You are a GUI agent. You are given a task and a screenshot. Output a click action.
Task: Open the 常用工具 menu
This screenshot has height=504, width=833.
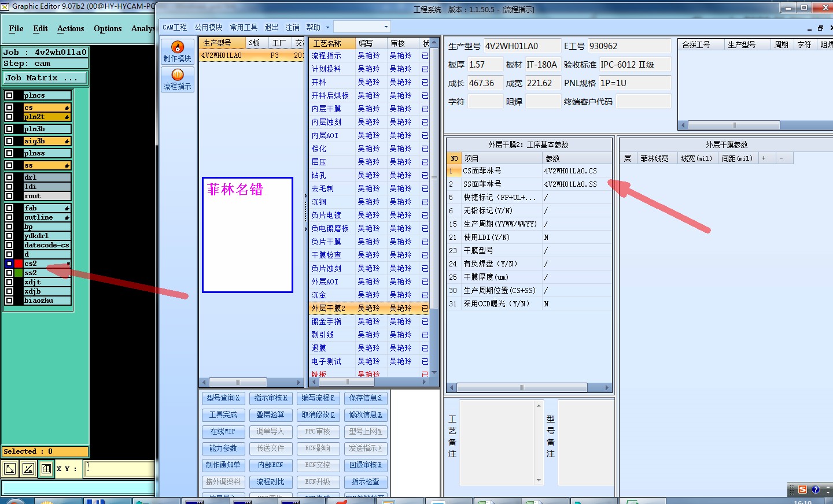244,27
